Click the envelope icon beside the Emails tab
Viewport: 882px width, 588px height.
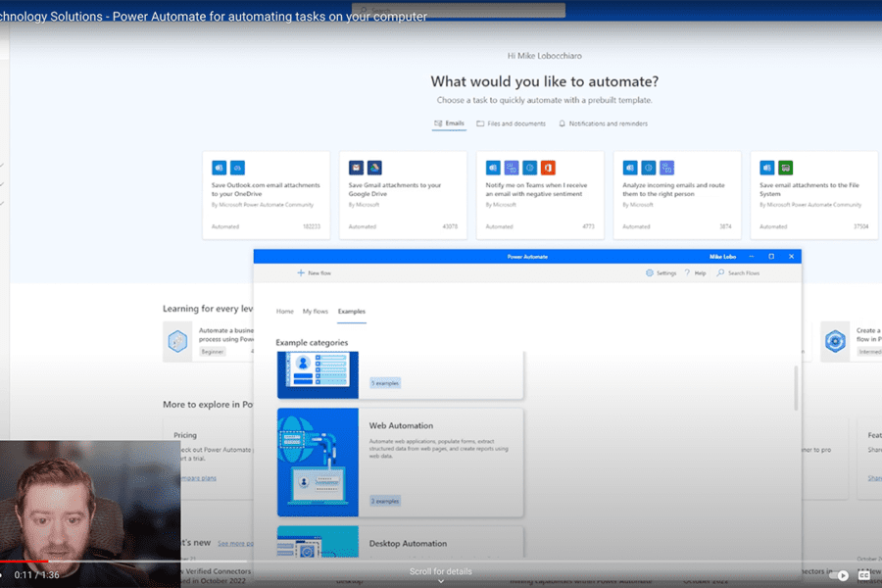[x=438, y=123]
